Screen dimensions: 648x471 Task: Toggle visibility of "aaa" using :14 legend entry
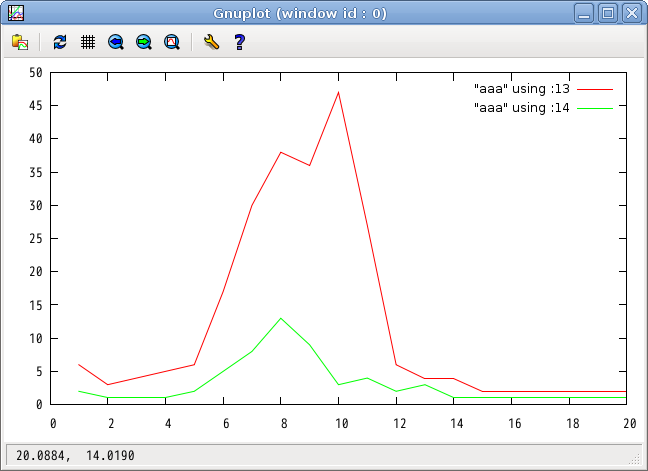coord(521,107)
